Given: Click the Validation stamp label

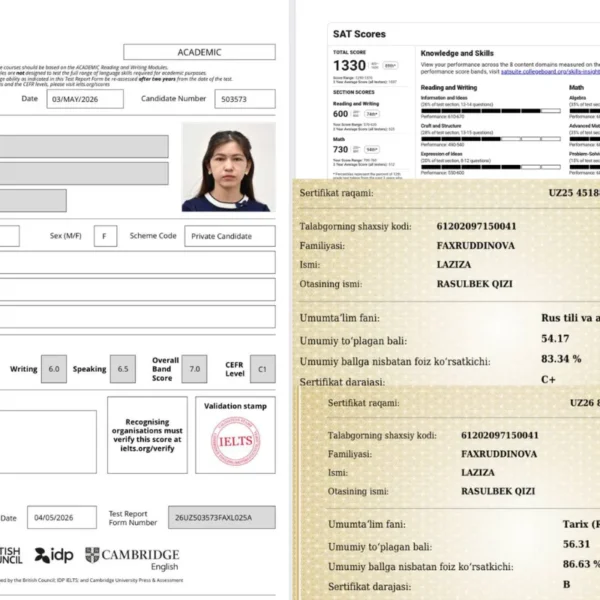Looking at the screenshot, I should (x=235, y=406).
